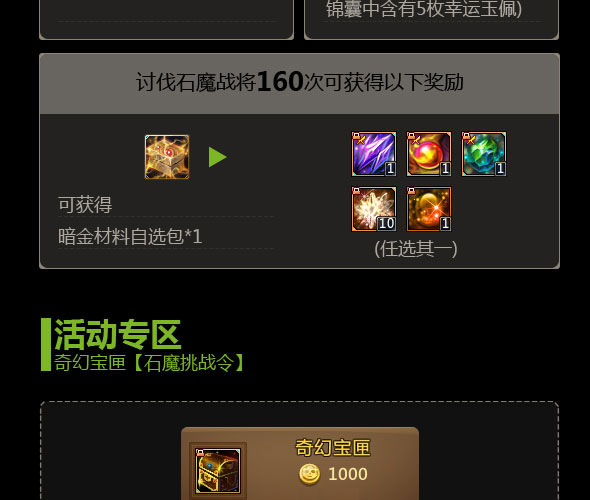
Task: Click the 1000 coin price
Action: (348, 474)
